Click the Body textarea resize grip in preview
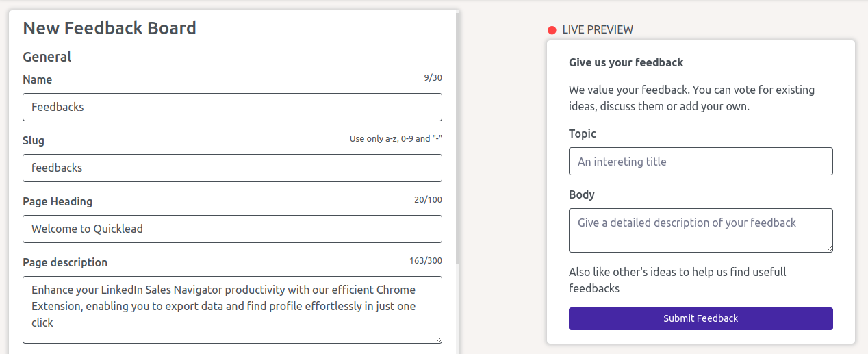868x354 pixels. coord(828,248)
